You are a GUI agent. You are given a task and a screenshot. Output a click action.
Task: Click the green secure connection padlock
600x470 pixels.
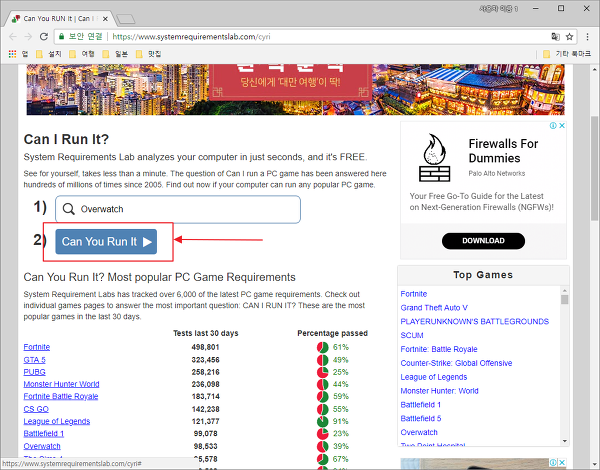(61, 37)
